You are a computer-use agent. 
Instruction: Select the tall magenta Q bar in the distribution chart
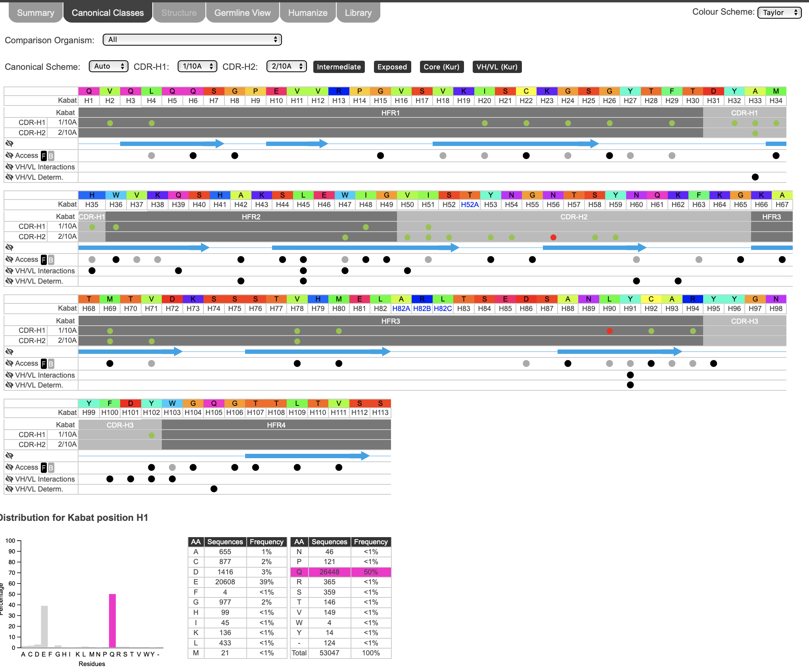pos(112,621)
